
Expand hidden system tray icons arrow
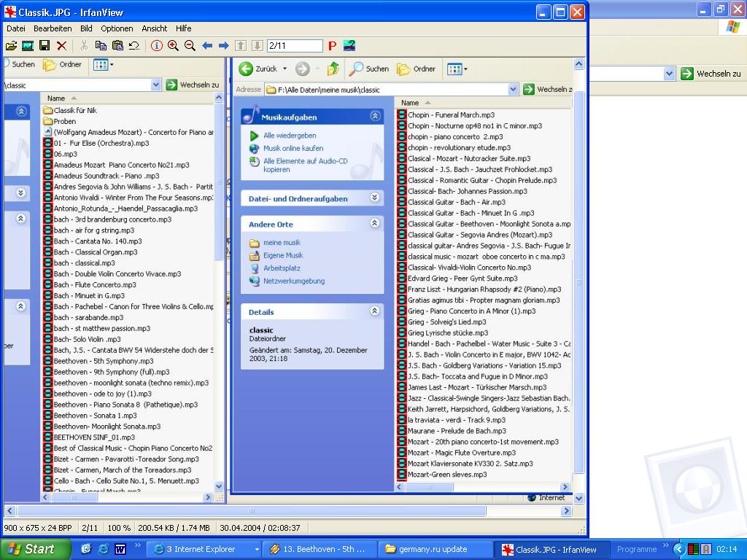(679, 549)
